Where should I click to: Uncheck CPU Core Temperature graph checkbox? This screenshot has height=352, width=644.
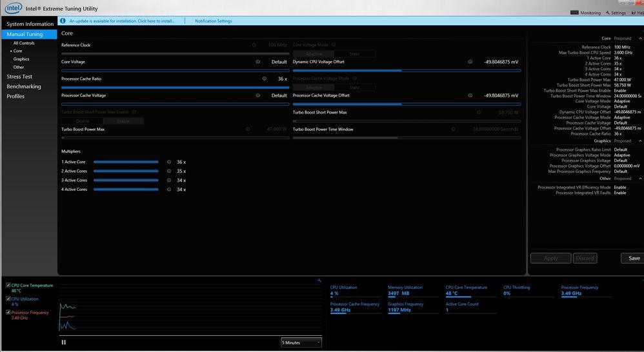pos(8,285)
